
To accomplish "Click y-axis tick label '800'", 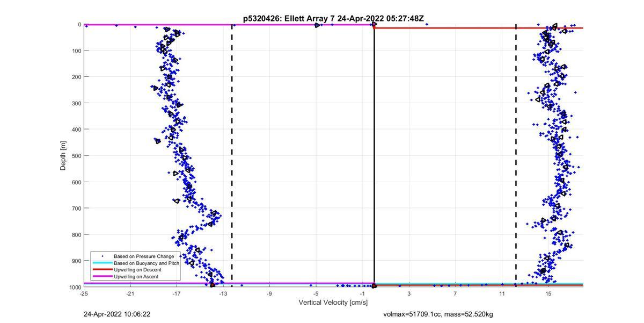I will pos(76,235).
